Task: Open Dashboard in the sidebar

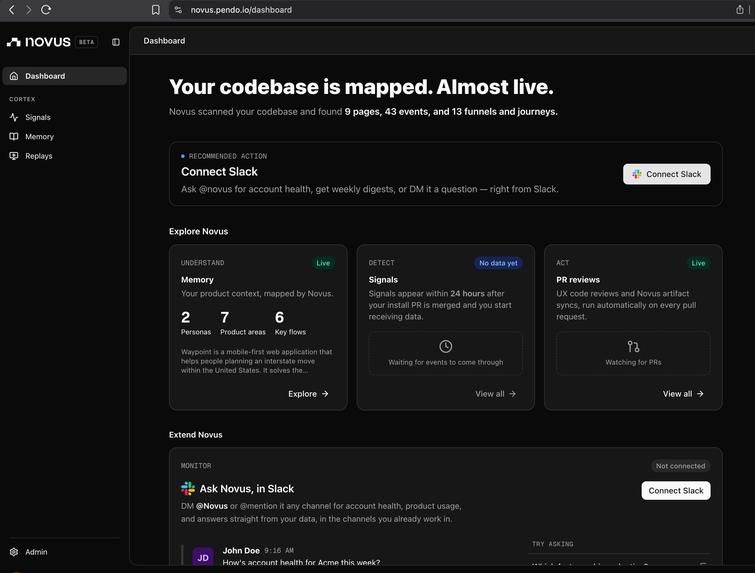Action: [65, 76]
